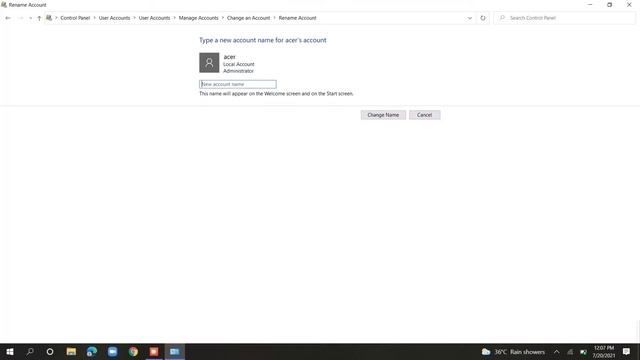Viewport: 640px width, 360px height.
Task: Click the 'Type a new account name' heading
Action: (x=262, y=40)
